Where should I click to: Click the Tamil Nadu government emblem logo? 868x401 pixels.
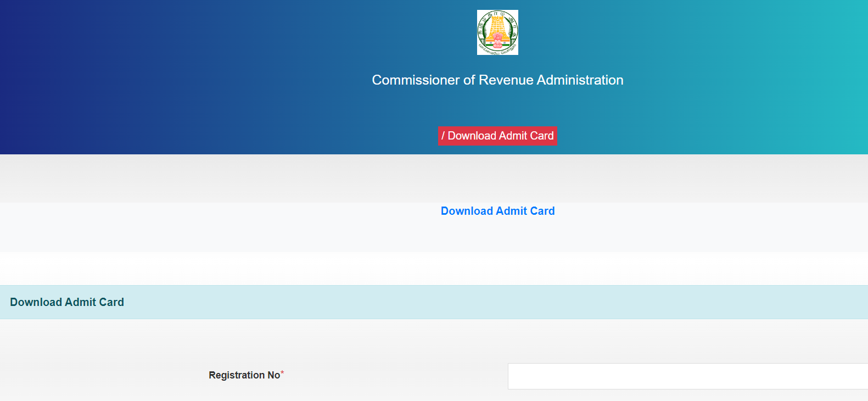click(x=497, y=32)
